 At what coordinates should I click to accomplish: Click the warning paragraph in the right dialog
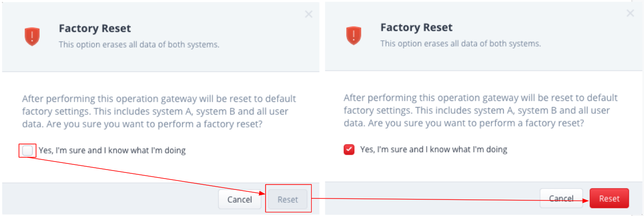tap(480, 111)
